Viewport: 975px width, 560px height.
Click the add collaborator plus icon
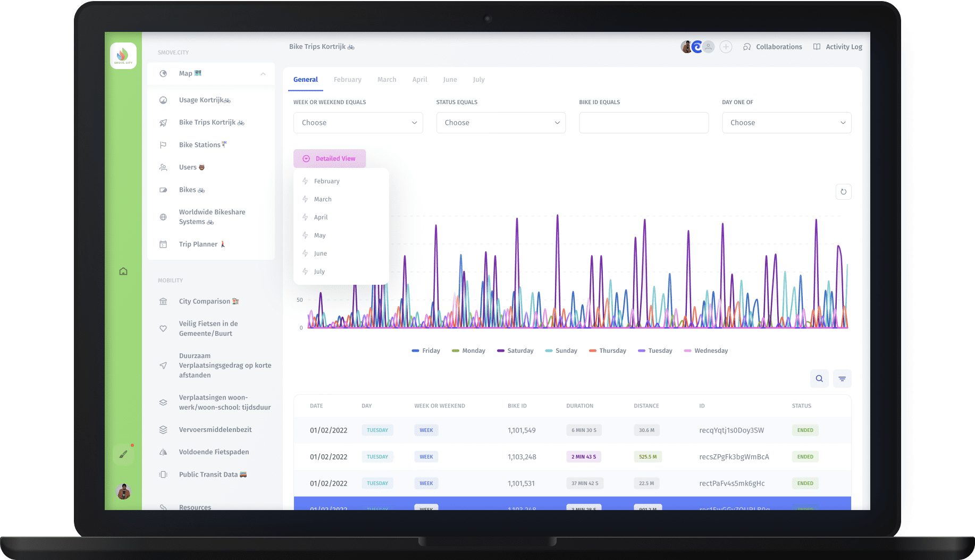726,47
